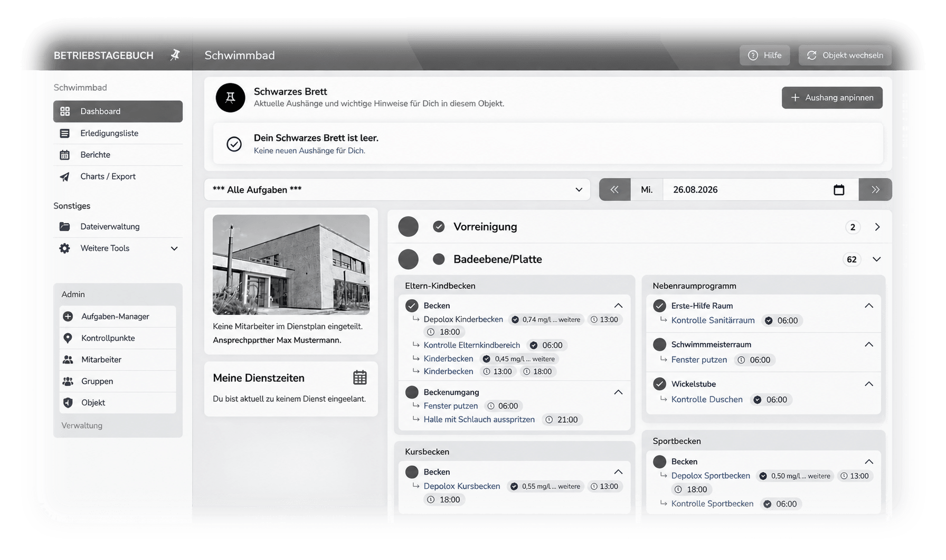Click the Aushang anpinnen button

(x=832, y=98)
